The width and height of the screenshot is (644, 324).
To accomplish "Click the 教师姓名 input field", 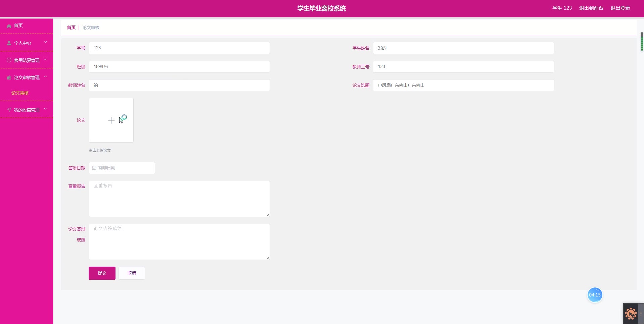I will pyautogui.click(x=179, y=85).
